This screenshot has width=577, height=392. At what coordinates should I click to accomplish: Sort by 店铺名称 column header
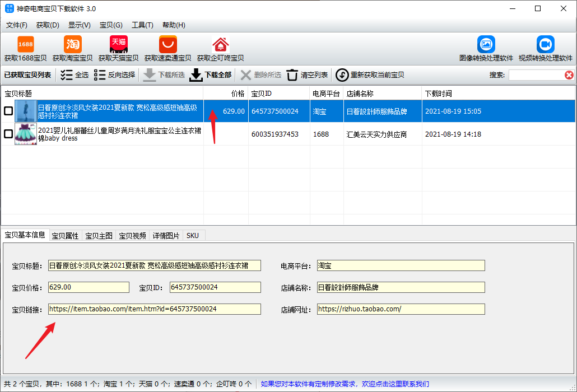coord(383,94)
